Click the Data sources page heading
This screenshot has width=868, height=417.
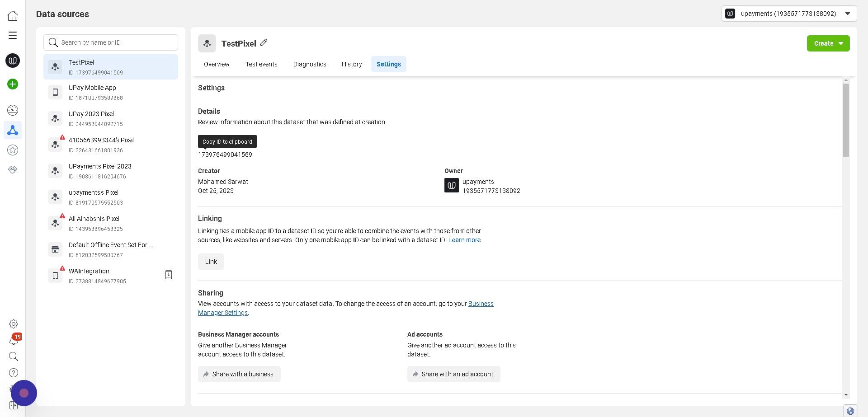tap(62, 14)
